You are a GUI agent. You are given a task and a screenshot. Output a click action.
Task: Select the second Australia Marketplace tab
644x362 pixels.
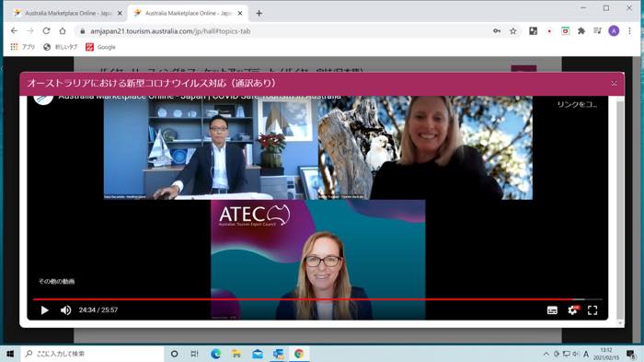[188, 13]
